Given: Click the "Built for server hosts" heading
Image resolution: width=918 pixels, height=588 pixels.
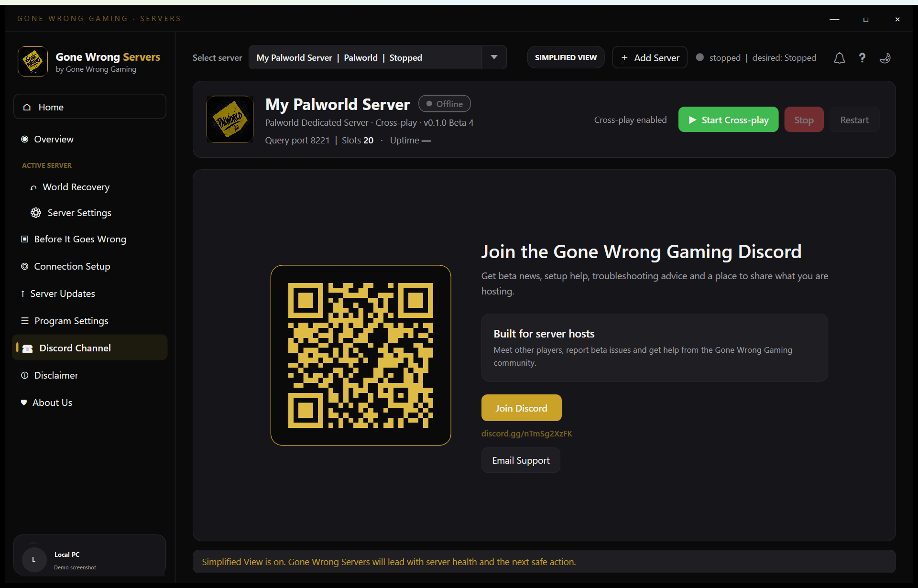Looking at the screenshot, I should point(544,334).
